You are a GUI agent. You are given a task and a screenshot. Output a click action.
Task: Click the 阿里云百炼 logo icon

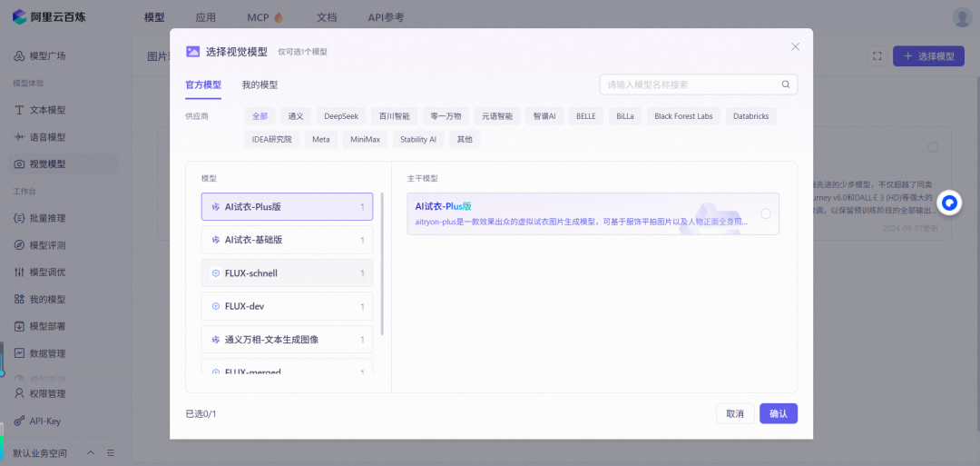tap(19, 17)
